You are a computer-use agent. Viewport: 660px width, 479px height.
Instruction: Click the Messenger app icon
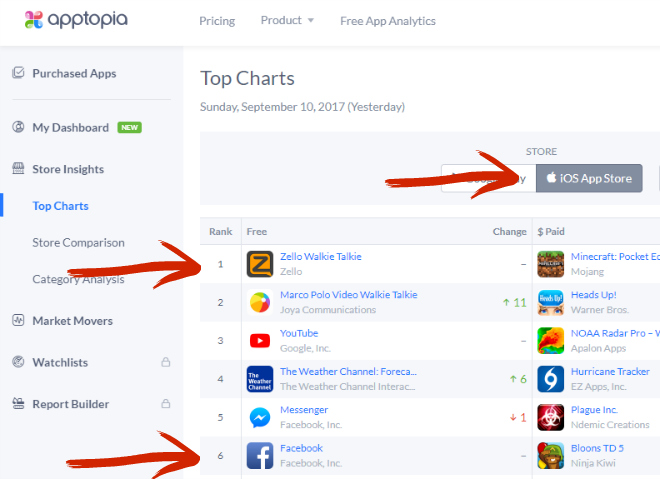point(260,416)
